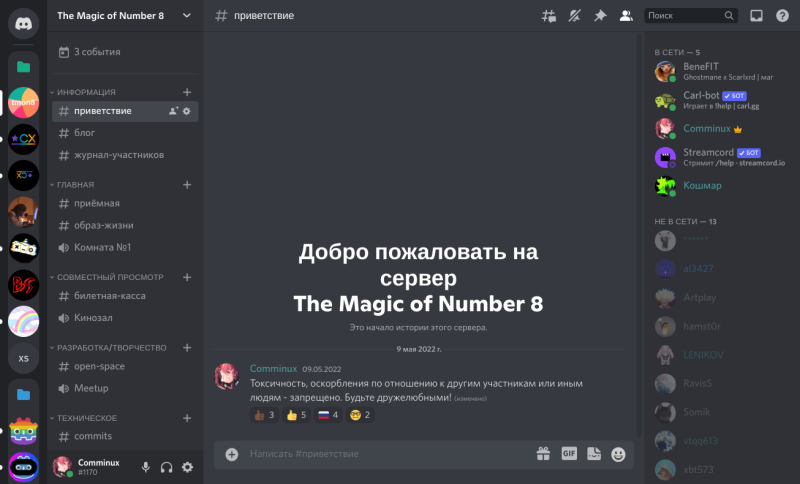Open Кошмар member profile
The width and height of the screenshot is (800, 484).
tap(720, 186)
